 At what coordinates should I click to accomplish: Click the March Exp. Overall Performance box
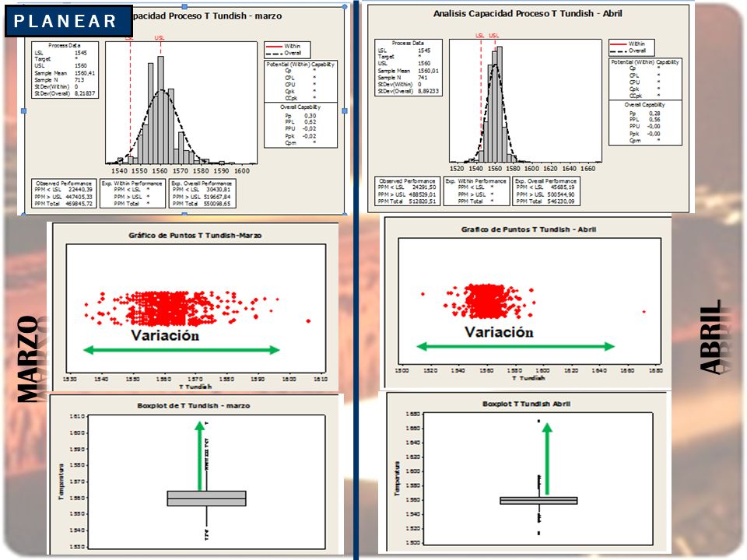point(202,194)
